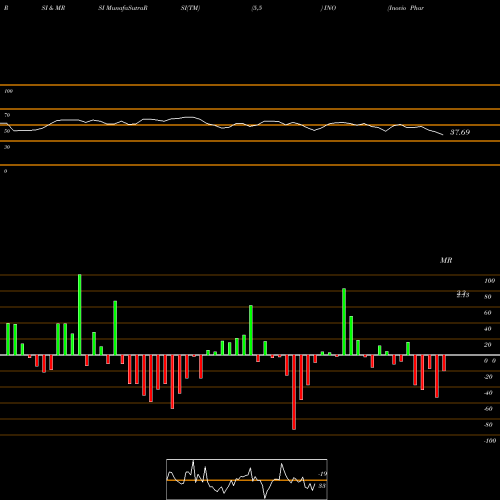Screen dimensions: 500x500
Task: Click the -40 label on the MR axis
Action: point(488,393)
